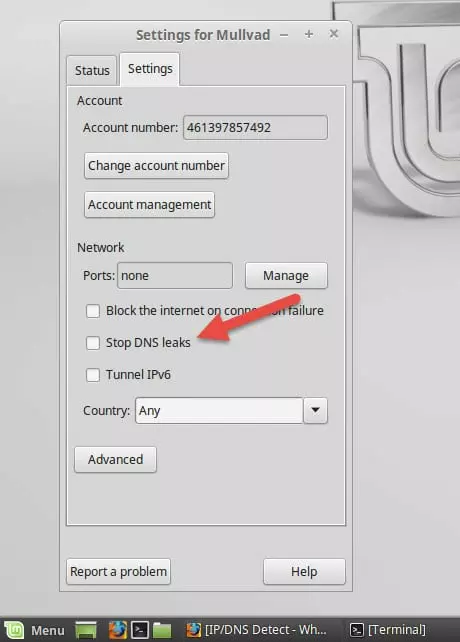Switch to the IP/DNS Detect Firefox taskbar window
Image resolution: width=460 pixels, height=642 pixels.
pyautogui.click(x=257, y=630)
